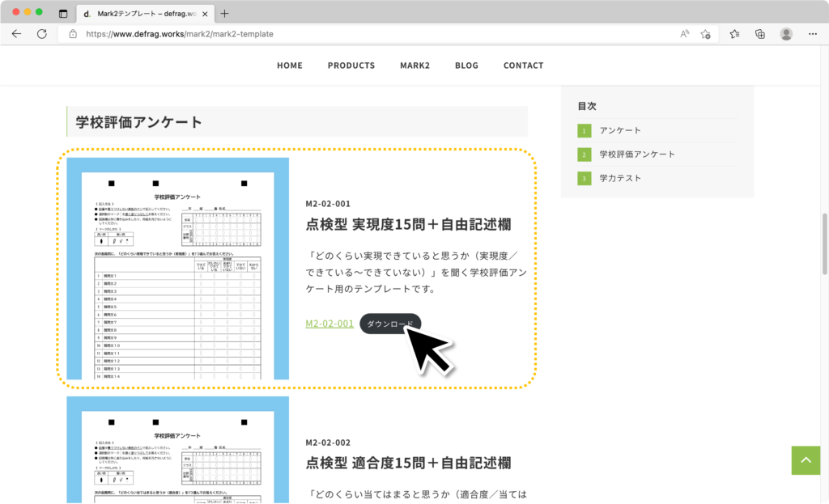
Task: Click the M2-02-002 code label
Action: [x=328, y=443]
